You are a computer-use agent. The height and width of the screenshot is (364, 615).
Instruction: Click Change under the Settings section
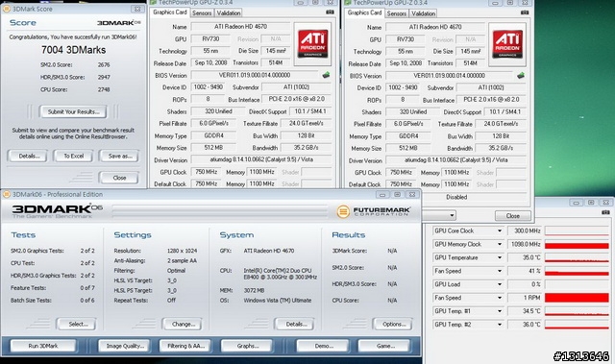pos(182,324)
